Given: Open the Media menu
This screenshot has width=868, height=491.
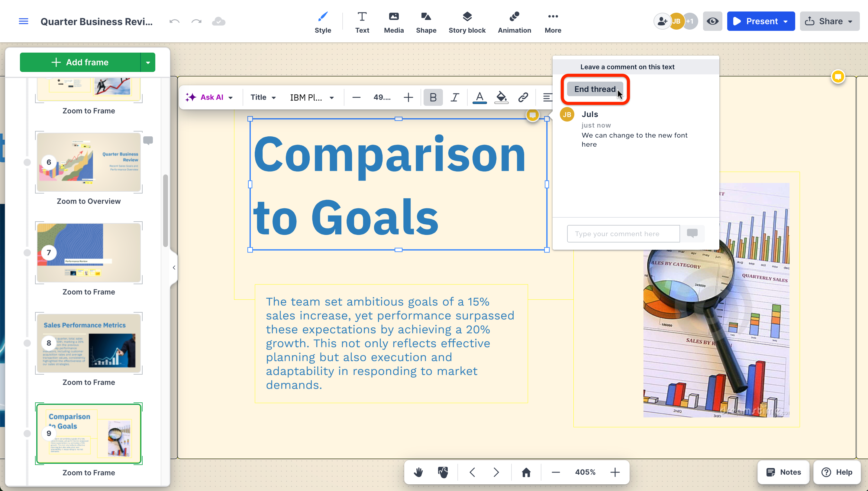Looking at the screenshot, I should [394, 22].
